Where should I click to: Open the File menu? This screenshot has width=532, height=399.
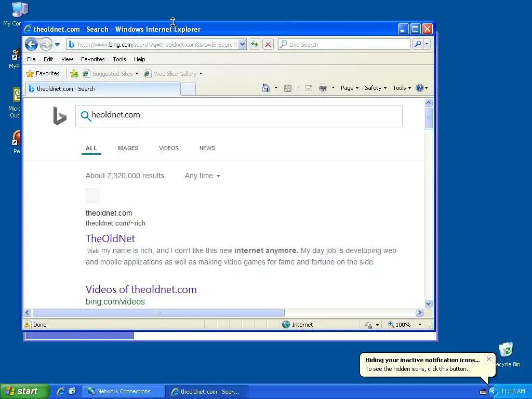(x=31, y=59)
